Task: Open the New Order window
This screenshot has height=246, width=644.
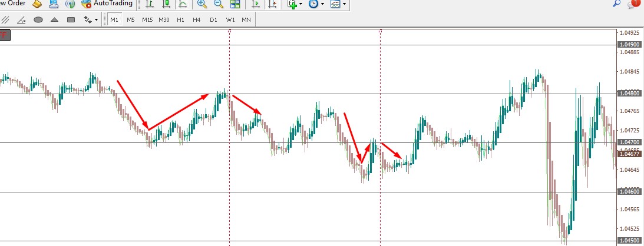Action: 12,4
